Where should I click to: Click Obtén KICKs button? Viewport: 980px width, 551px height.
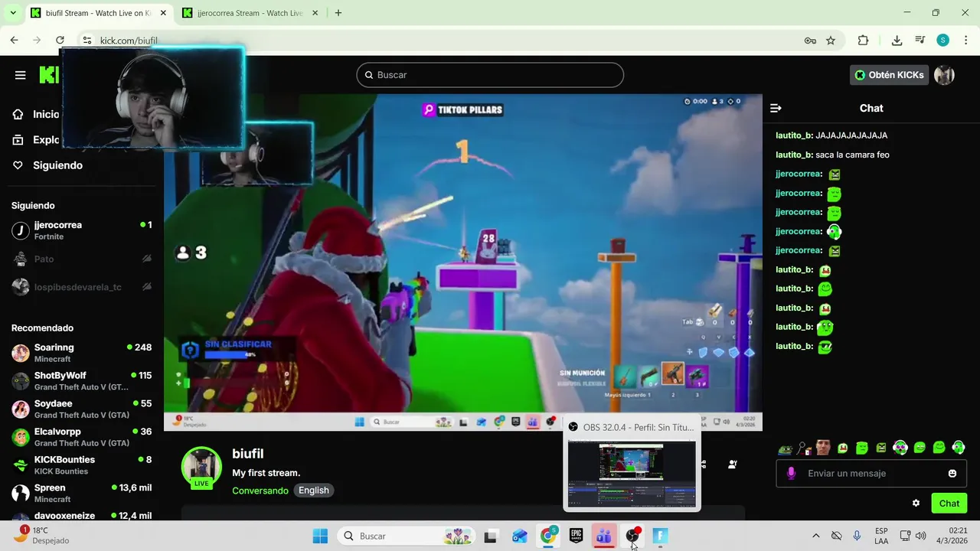point(889,75)
